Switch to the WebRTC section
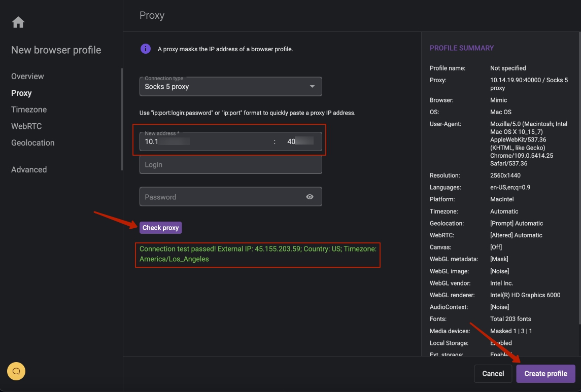This screenshot has height=392, width=581. [x=26, y=126]
